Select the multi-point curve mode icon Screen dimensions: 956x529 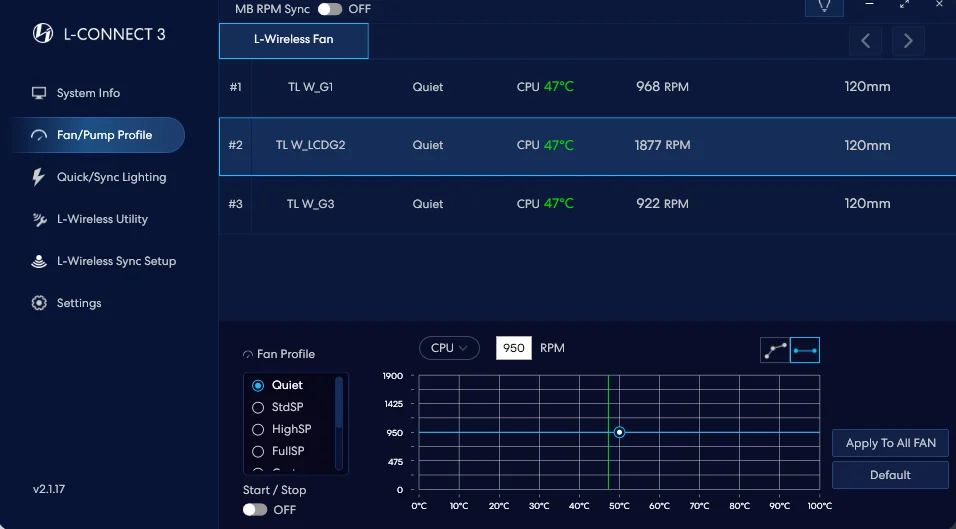tap(775, 350)
